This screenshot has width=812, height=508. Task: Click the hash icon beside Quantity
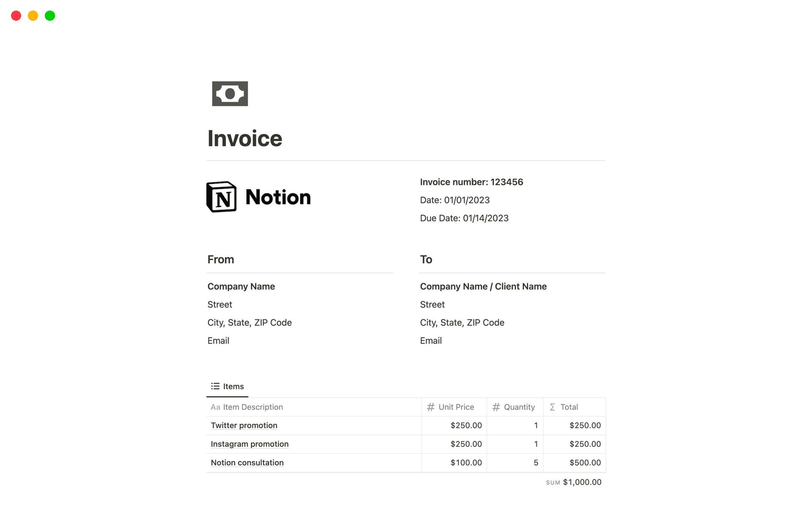pyautogui.click(x=496, y=407)
